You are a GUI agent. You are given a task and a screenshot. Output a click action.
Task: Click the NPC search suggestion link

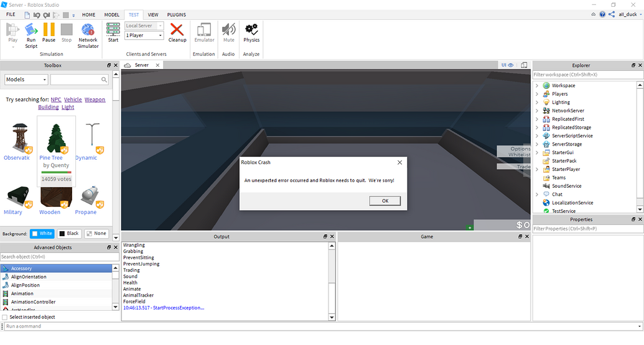(56, 99)
